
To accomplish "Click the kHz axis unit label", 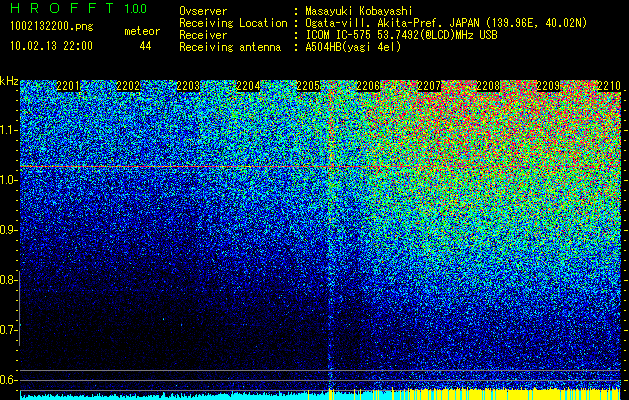I will [9, 81].
